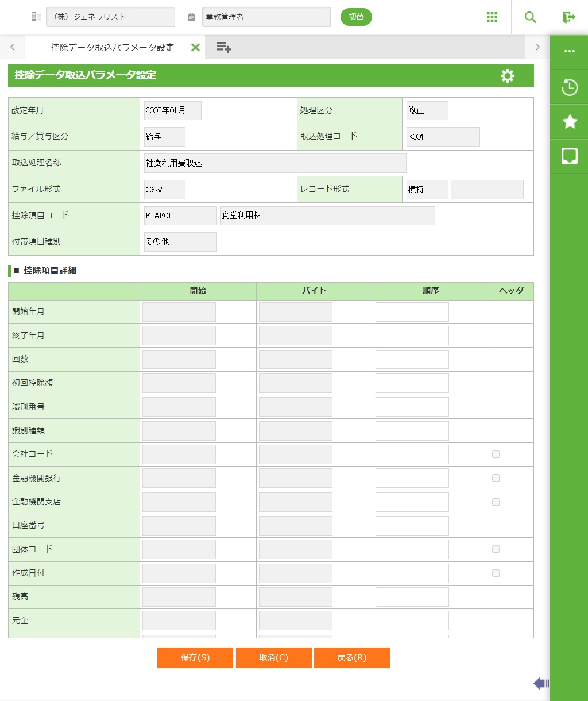This screenshot has width=588, height=701.
Task: Check the 作成日付 header checkbox
Action: coord(496,573)
